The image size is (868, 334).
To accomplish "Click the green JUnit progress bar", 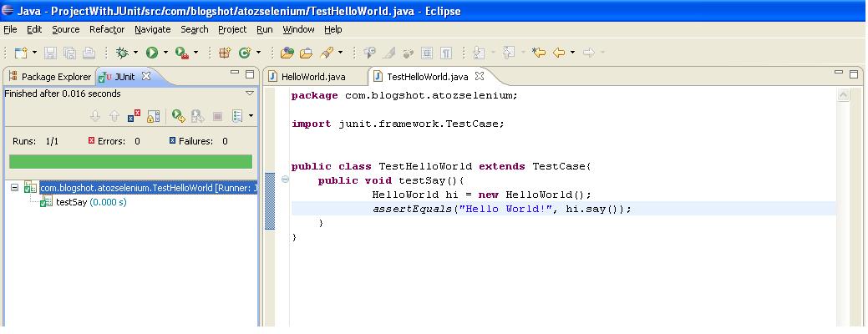I will point(130,161).
